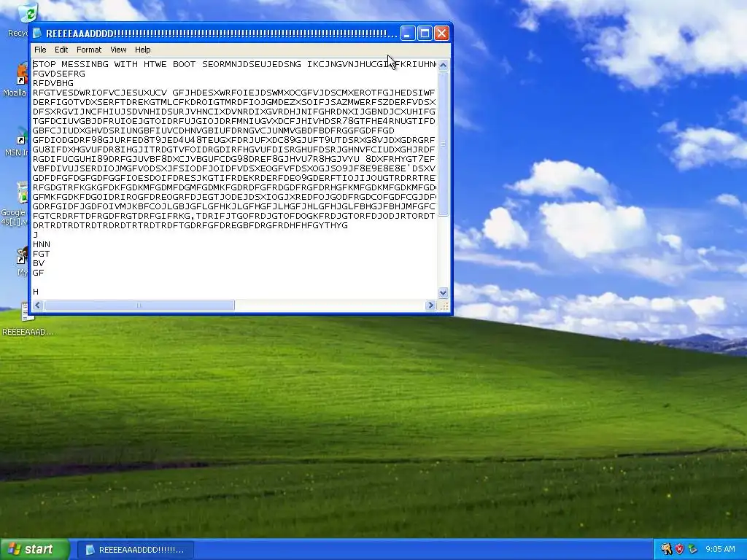Click the line starting DRTRDTRDTRDTRDRDT
The width and height of the screenshot is (747, 560).
pyautogui.click(x=190, y=225)
